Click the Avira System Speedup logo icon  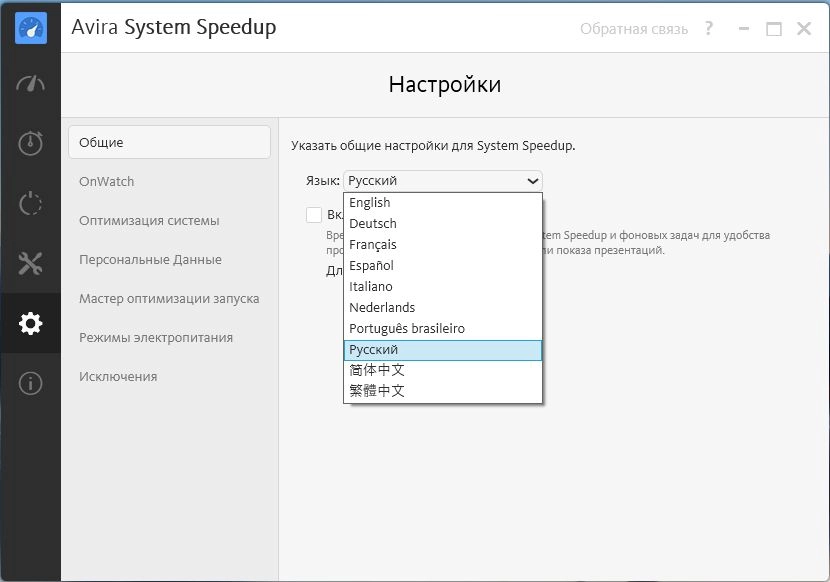tap(31, 28)
